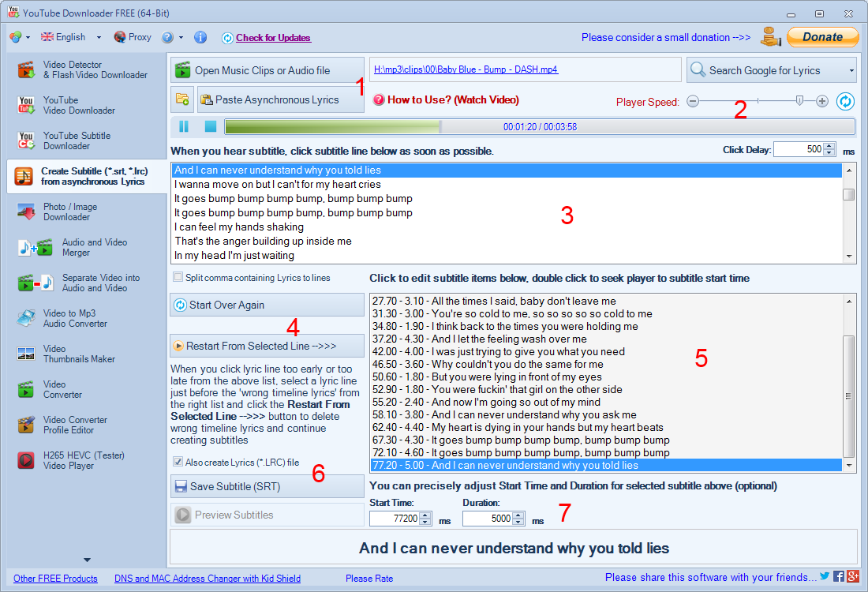
Task: Select subtitle '62.40 - 4.40 - My heart is dying'
Action: point(606,428)
